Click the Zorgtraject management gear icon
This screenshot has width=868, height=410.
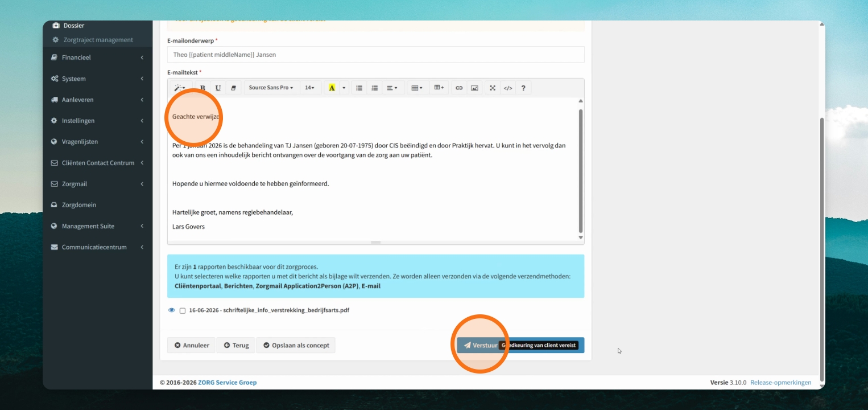click(x=56, y=40)
